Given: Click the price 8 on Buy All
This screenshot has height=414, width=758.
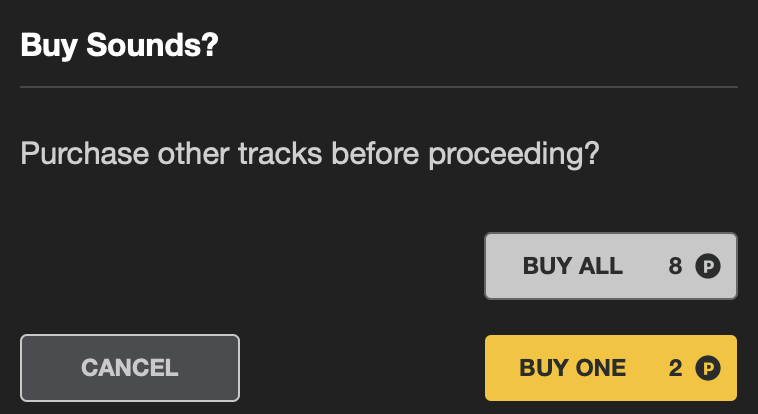Looking at the screenshot, I should pos(675,266).
